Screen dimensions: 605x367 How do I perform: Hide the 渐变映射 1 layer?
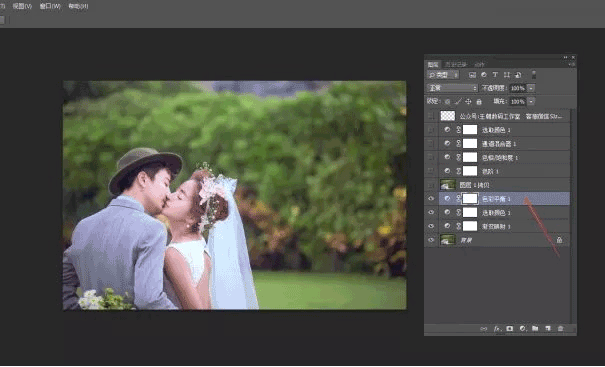pyautogui.click(x=431, y=226)
